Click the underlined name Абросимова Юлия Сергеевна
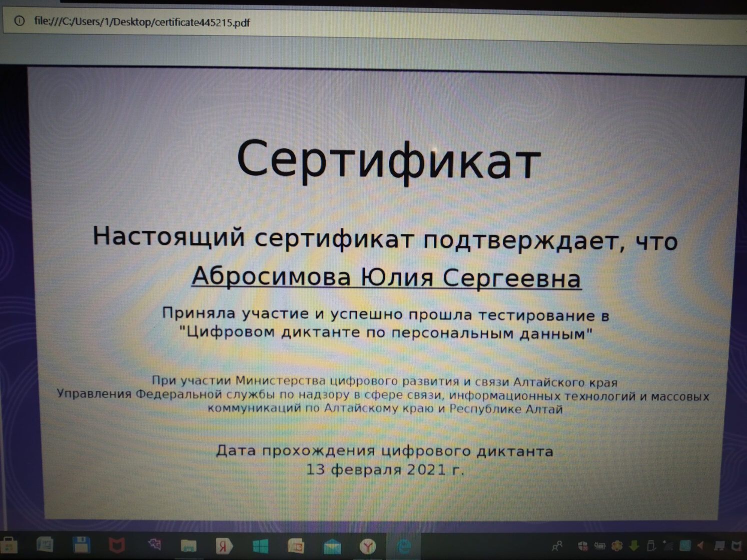Screen dimensions: 747x560 [x=386, y=277]
